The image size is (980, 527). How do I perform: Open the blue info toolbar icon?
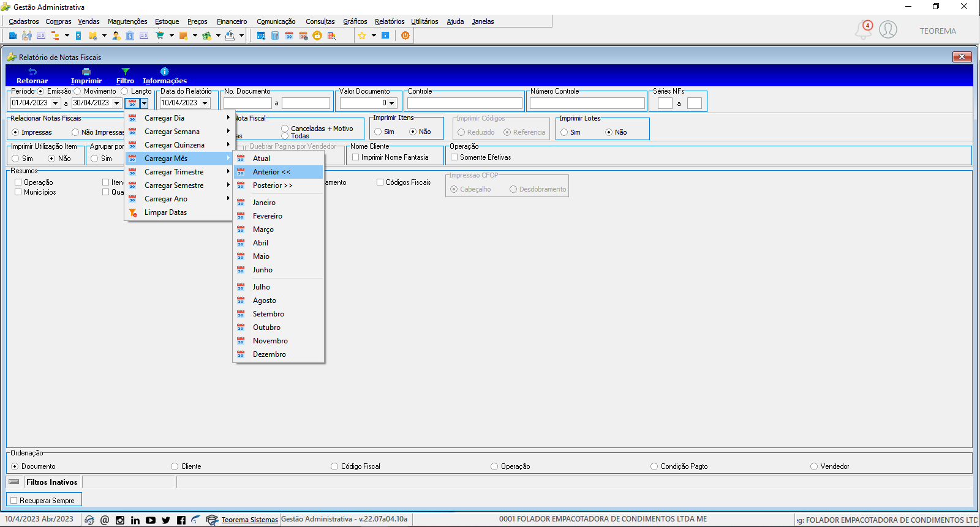pos(385,36)
